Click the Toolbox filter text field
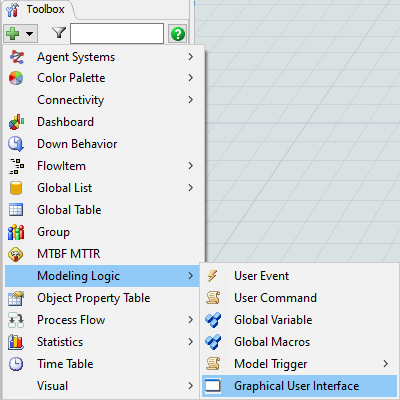The width and height of the screenshot is (400, 400). click(117, 33)
